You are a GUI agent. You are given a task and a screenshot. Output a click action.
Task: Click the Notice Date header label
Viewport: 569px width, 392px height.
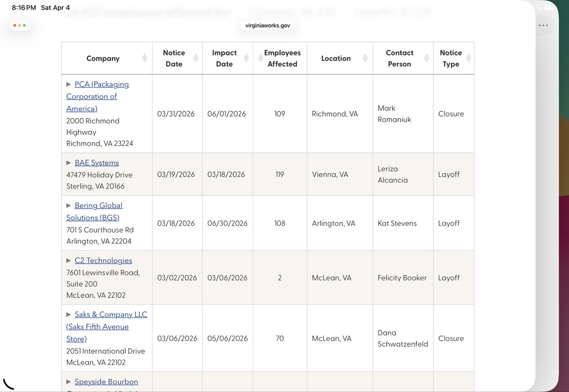pos(174,58)
